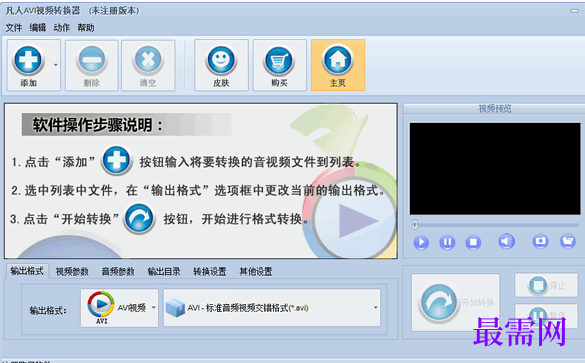
Task: Click the blue plus icon in instructions step 1
Action: pos(117,161)
